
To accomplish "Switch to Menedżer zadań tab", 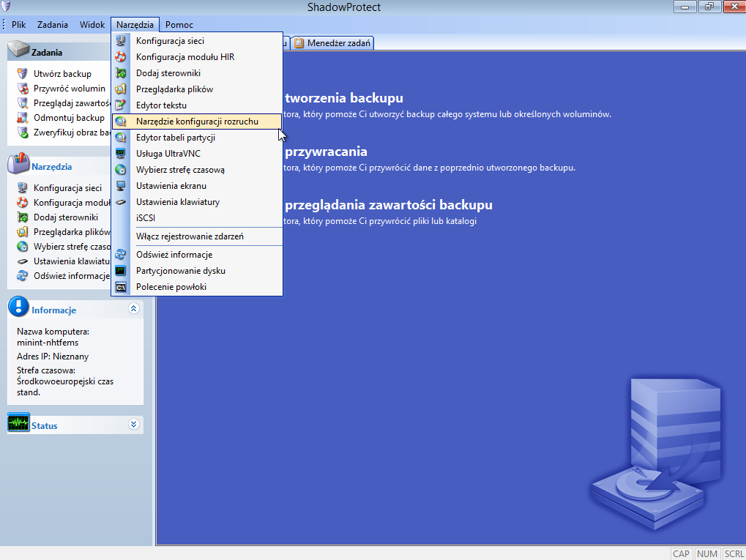I will click(333, 43).
